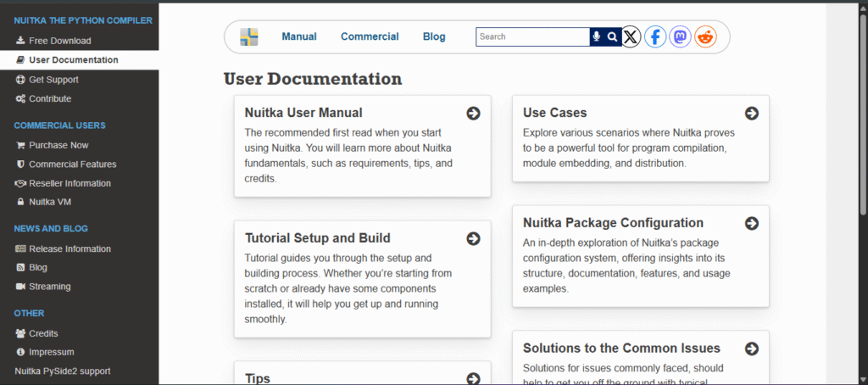Click the lock icon beside Nuitka VM

point(20,202)
